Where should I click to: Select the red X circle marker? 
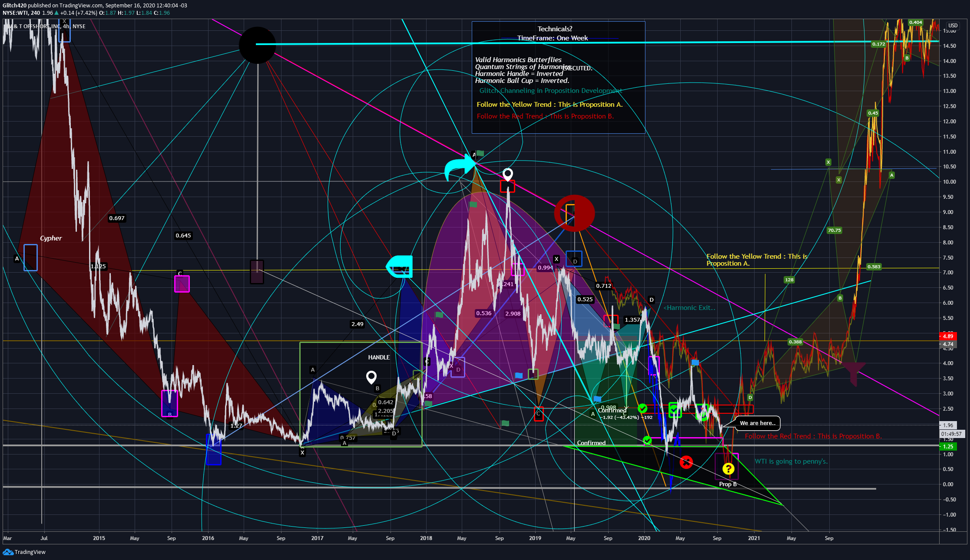(686, 462)
